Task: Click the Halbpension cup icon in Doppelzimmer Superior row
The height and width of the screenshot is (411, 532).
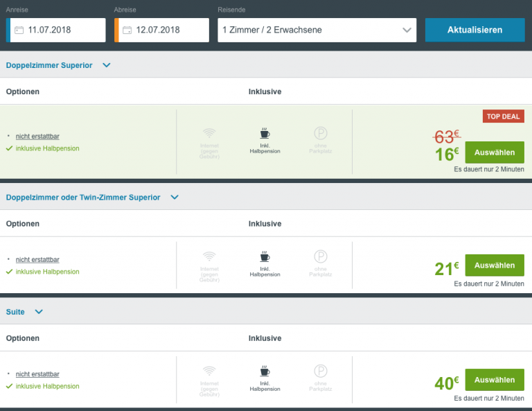Action: tap(265, 133)
